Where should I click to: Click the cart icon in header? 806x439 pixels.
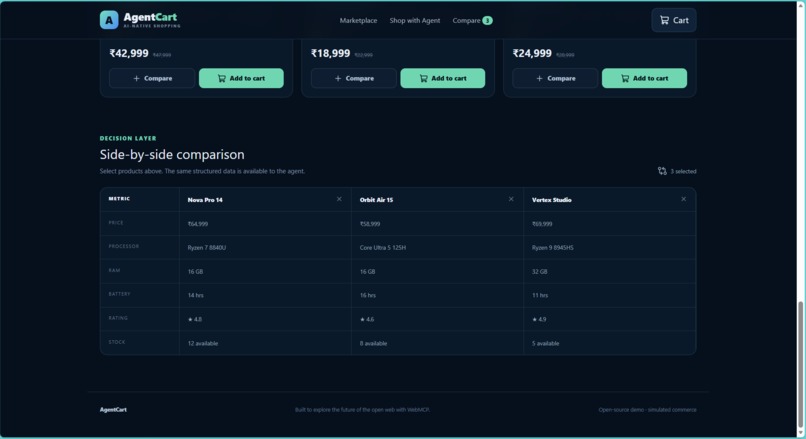tap(664, 20)
